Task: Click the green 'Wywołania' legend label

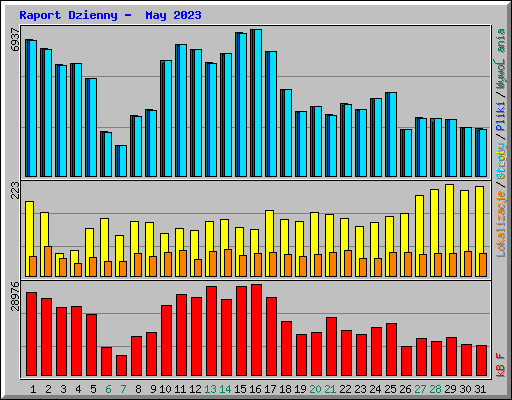Action: pyautogui.click(x=501, y=59)
